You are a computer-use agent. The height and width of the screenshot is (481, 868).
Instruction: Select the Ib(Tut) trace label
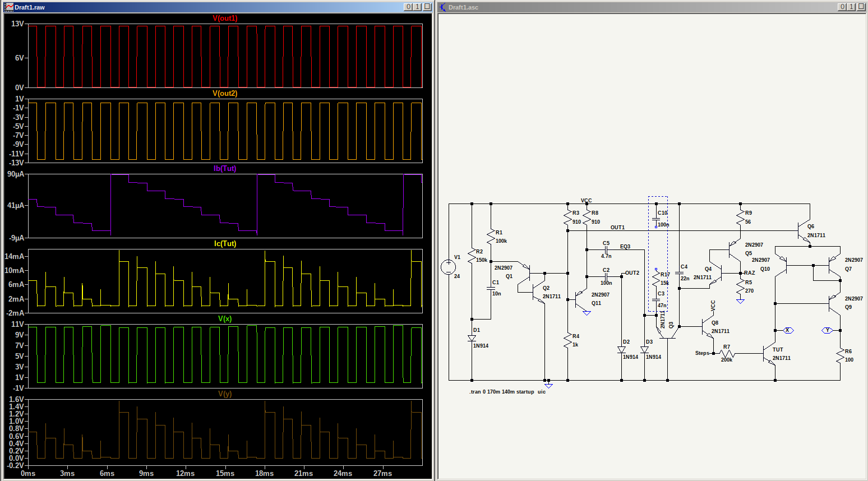click(225, 169)
